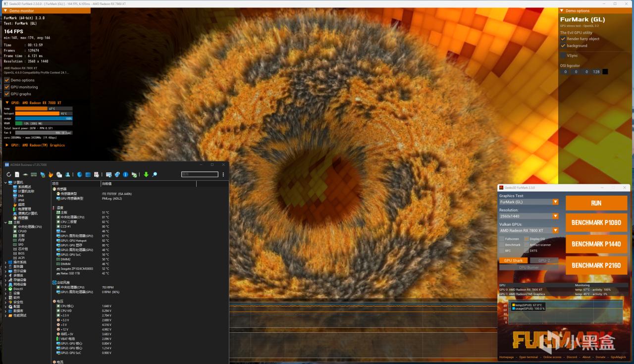634x364 pixels.
Task: Open the AIDA64 report page icon
Action: click(17, 174)
